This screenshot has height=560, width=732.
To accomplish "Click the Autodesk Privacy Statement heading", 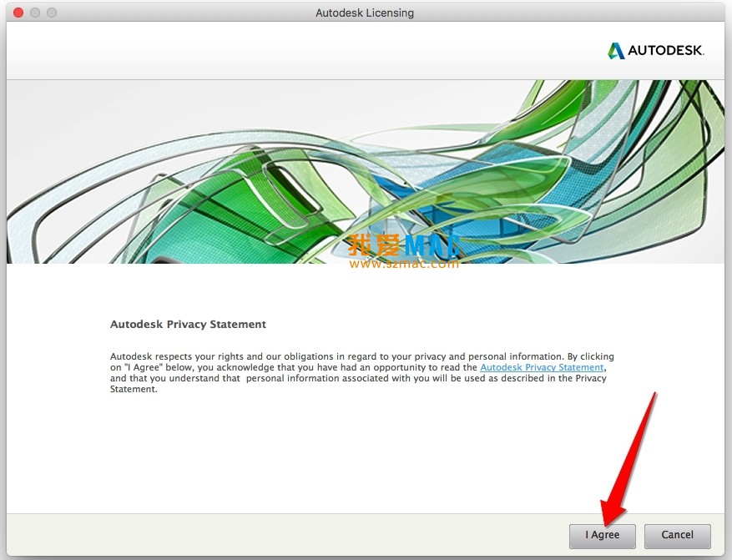I will tap(188, 325).
